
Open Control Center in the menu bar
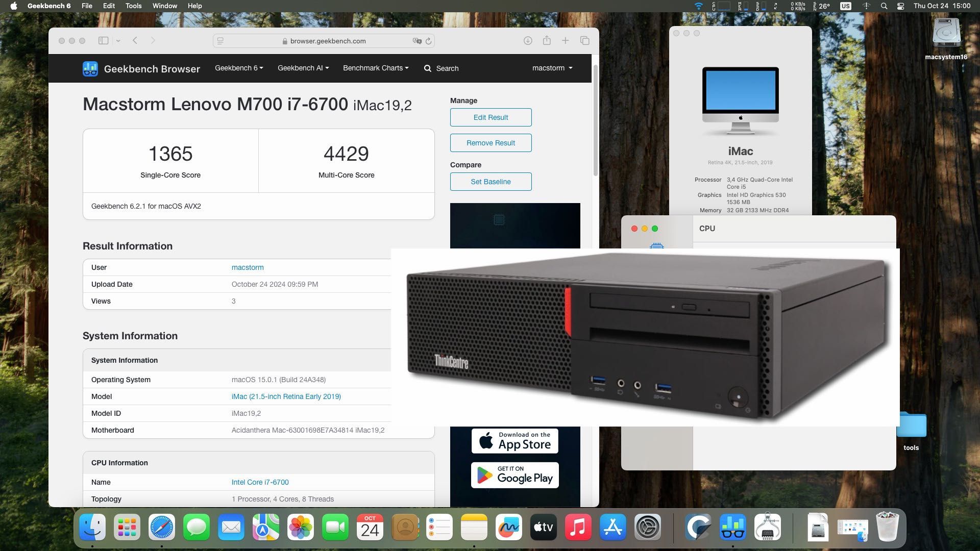(900, 6)
